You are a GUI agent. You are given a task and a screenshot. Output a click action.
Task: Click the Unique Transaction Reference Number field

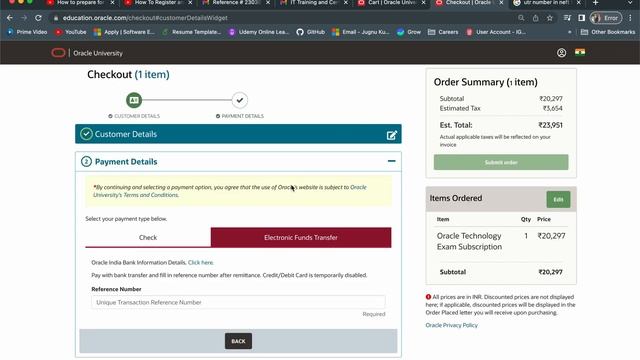(238, 302)
